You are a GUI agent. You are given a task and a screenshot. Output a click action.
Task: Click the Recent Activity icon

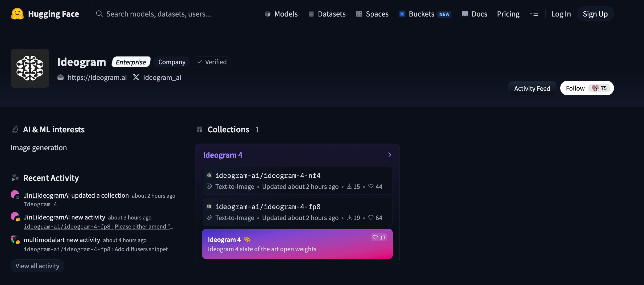[x=15, y=178]
